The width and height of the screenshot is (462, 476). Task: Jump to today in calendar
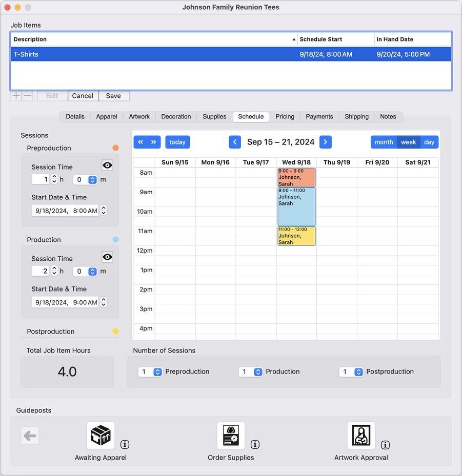pos(177,142)
